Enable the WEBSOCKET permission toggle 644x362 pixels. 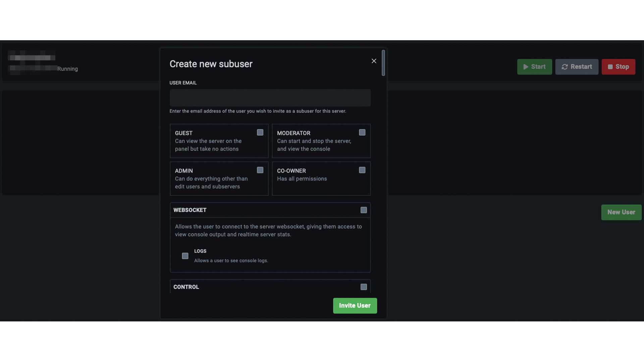click(364, 210)
